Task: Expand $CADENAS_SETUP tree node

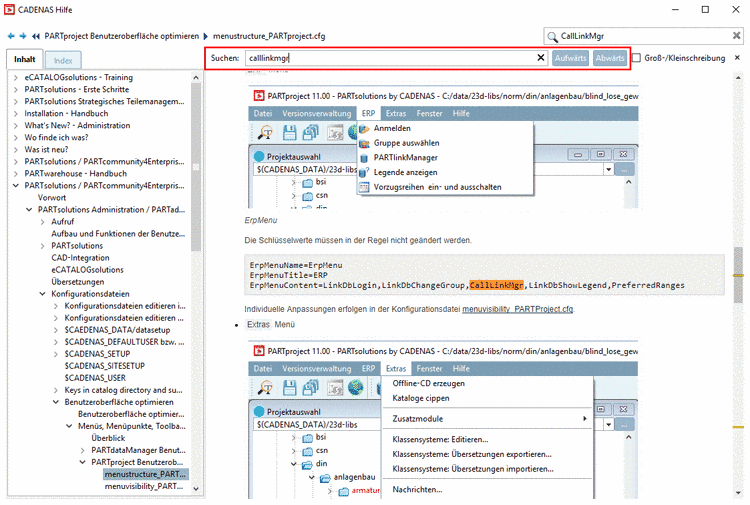Action: pyautogui.click(x=56, y=354)
